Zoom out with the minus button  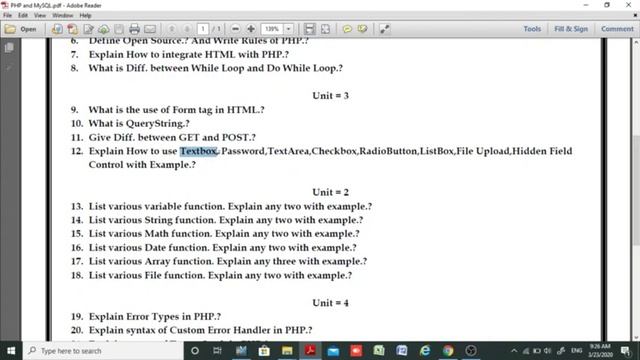click(x=235, y=29)
